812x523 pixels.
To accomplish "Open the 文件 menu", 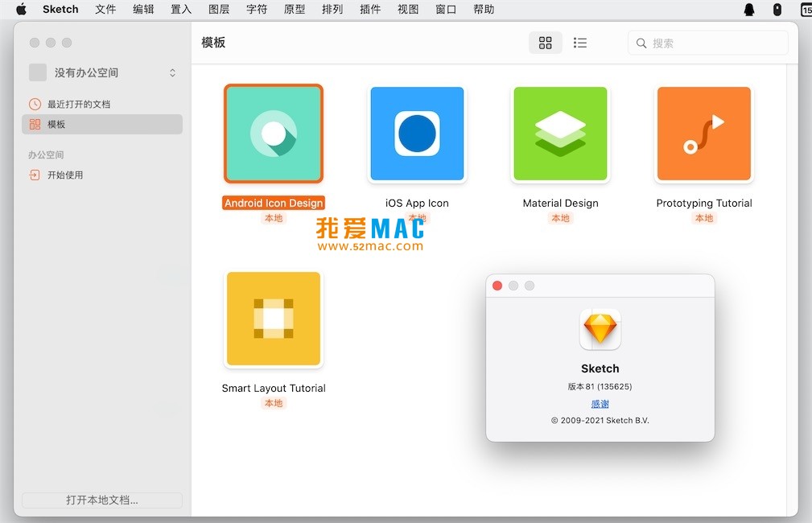I will [105, 10].
